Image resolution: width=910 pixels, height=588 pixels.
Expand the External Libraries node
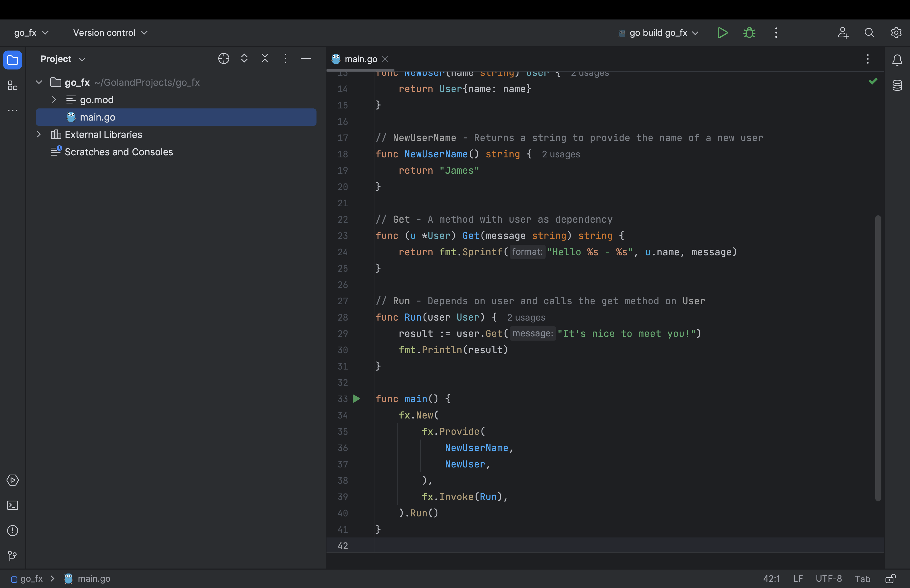(x=38, y=134)
